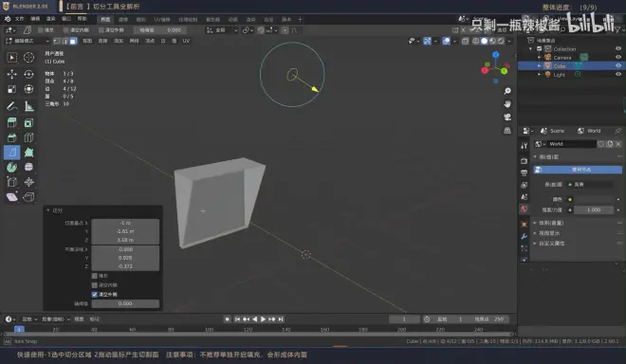The height and width of the screenshot is (364, 626).
Task: Open the Help menu in top bar
Action: click(x=82, y=19)
